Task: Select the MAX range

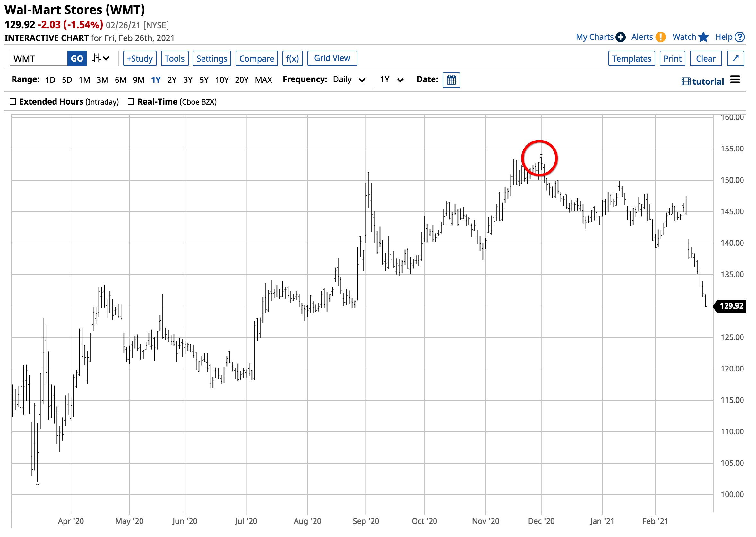Action: (263, 80)
